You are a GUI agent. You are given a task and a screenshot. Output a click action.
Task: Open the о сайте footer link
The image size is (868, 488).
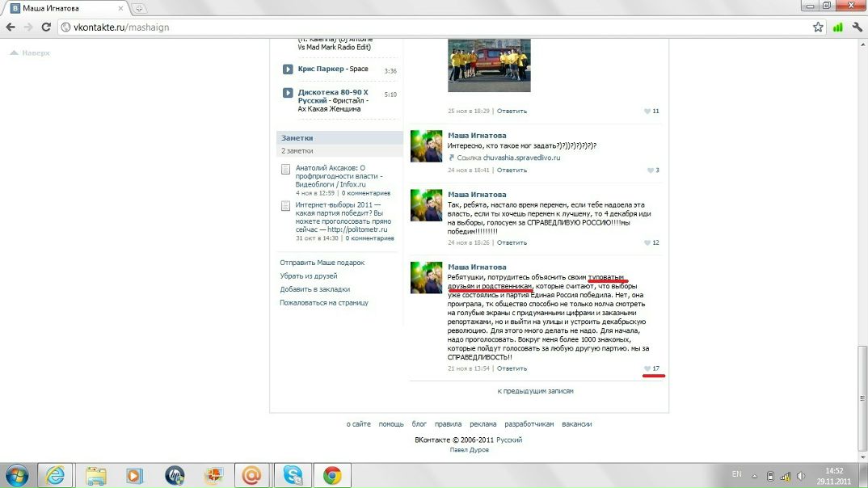click(x=358, y=424)
